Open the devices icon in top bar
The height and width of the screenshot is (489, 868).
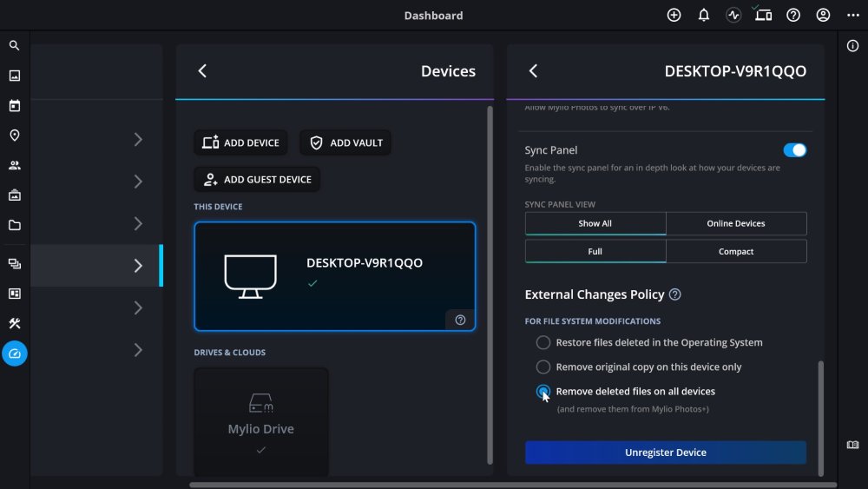[x=763, y=15]
